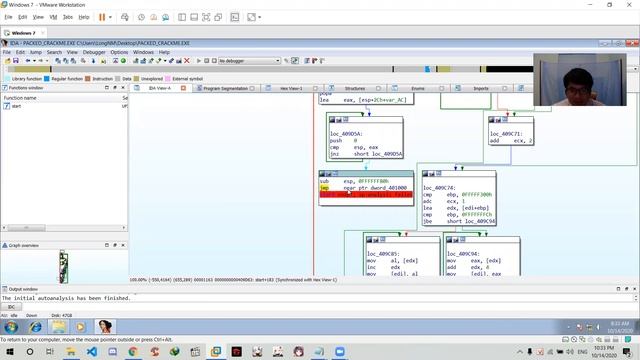Viewport: 640px width, 360px height.
Task: Click the host Windows Start button
Action: point(9,351)
